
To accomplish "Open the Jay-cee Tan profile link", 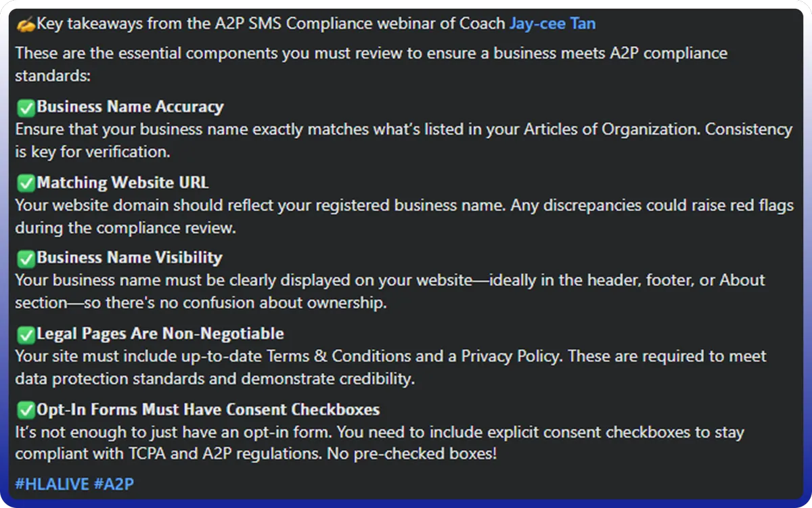I will [552, 24].
